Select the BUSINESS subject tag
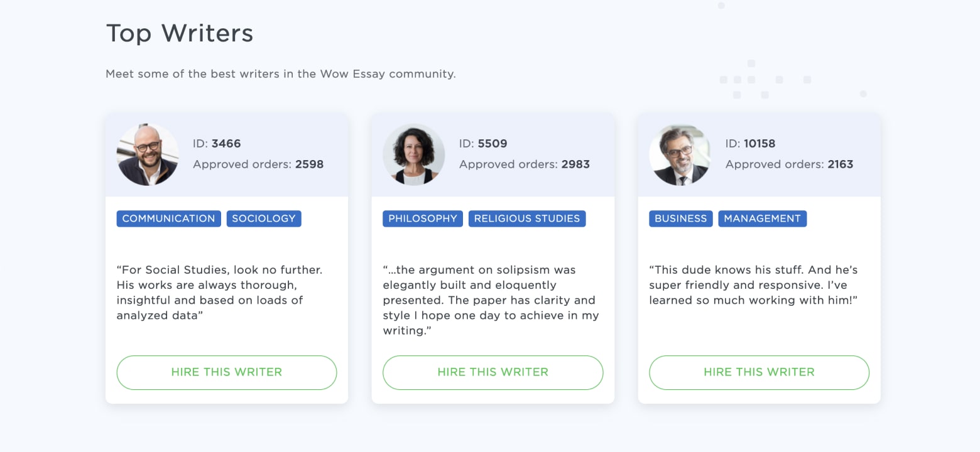 (681, 218)
